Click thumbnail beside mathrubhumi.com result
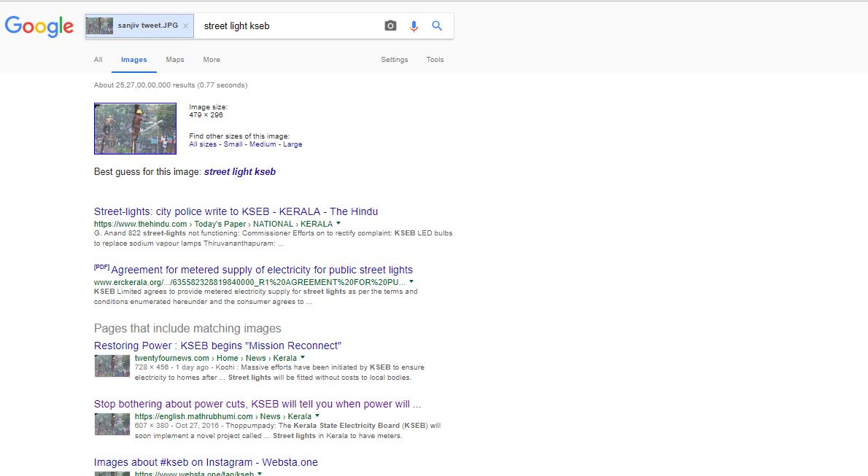868x476 pixels. coord(112,424)
